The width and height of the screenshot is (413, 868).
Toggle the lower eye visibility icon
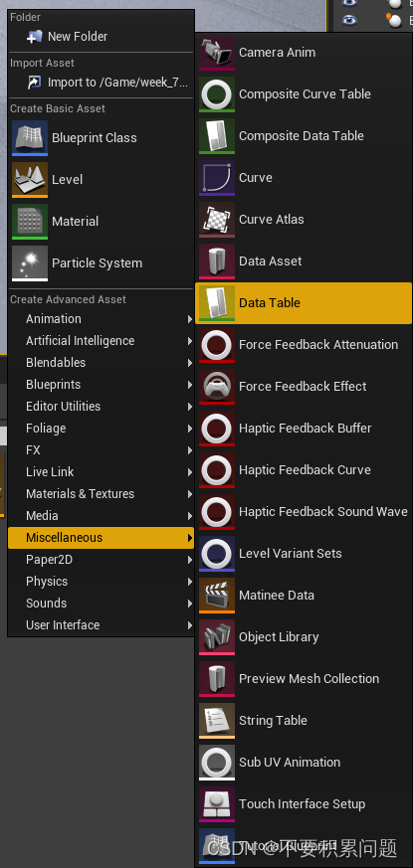coord(348,20)
